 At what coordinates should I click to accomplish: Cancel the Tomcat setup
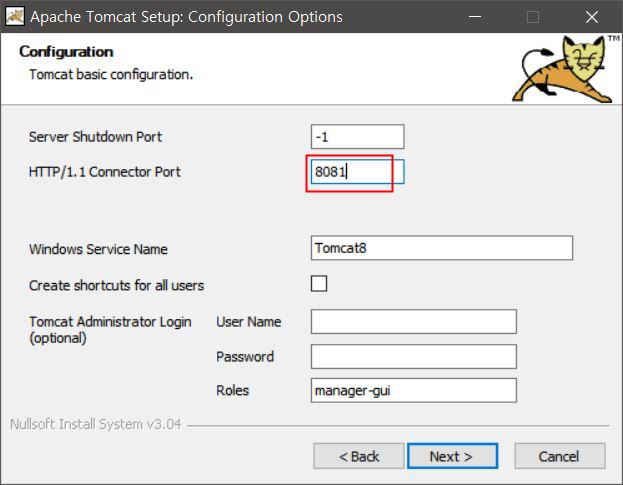pyautogui.click(x=560, y=456)
